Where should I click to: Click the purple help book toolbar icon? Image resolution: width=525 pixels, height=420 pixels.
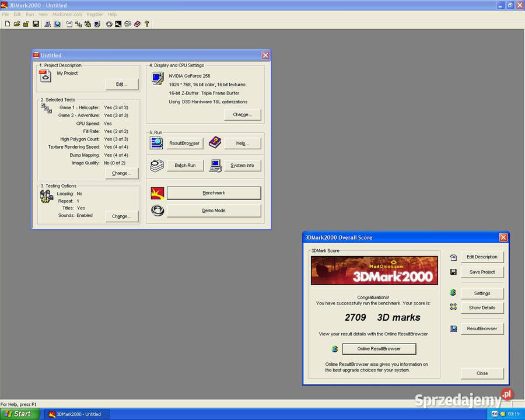coord(137,24)
